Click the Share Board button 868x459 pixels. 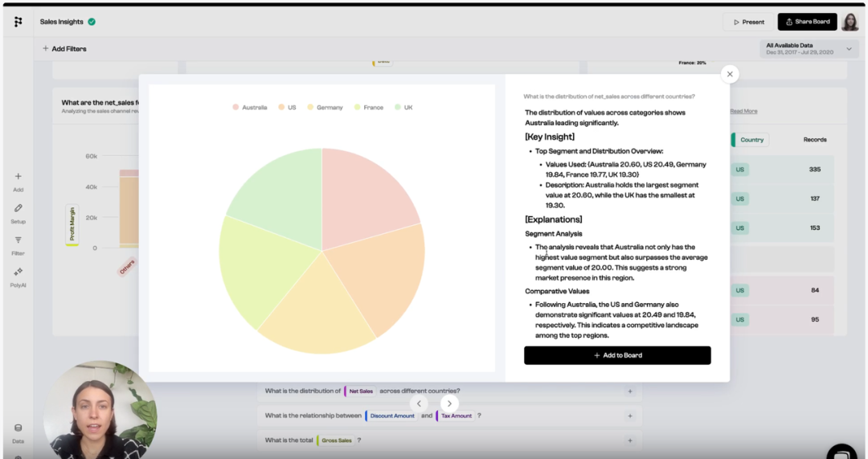pos(807,22)
